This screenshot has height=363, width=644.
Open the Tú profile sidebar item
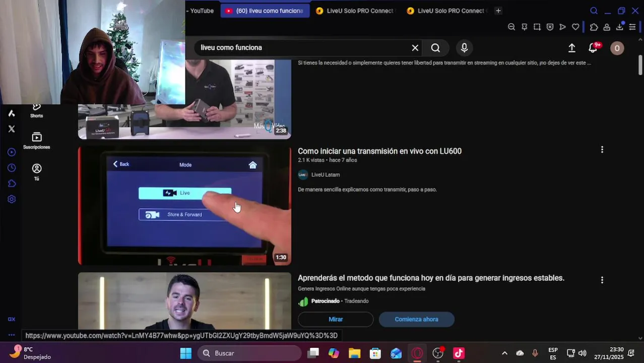36,172
